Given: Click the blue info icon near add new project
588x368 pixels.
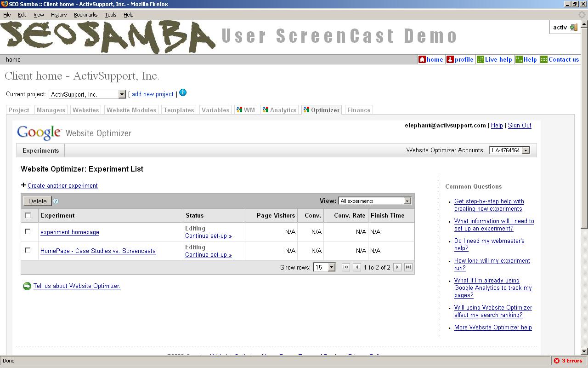Looking at the screenshot, I should 183,93.
